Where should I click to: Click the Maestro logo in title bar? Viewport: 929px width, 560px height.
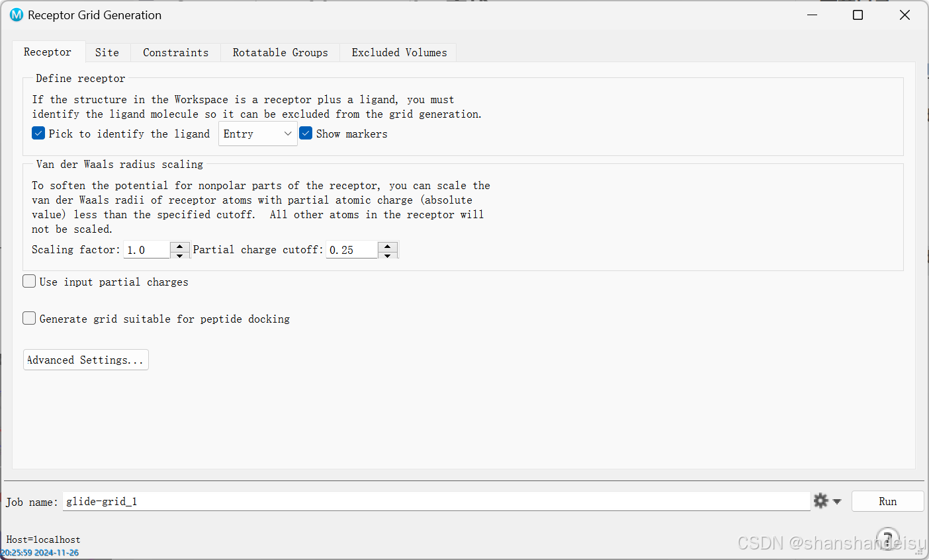tap(16, 15)
